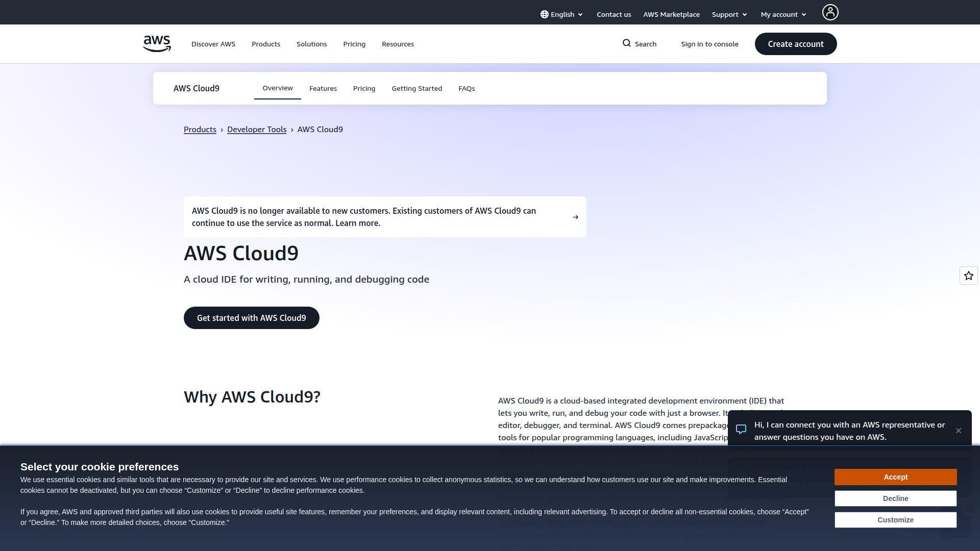Follow the arrow icon in the Cloud9 notice banner
Viewport: 980px width, 551px height.
pos(575,217)
